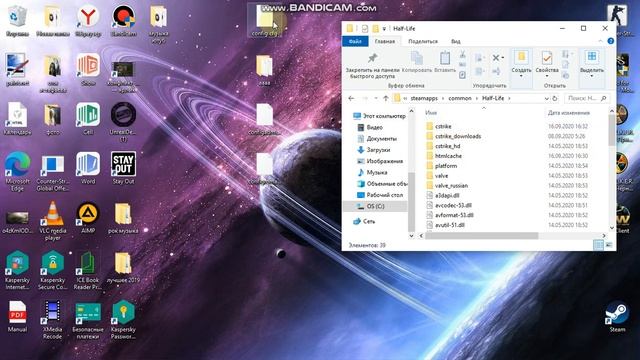Select Этот компьютер in navigation pane
The height and width of the screenshot is (360, 640).
[x=379, y=116]
